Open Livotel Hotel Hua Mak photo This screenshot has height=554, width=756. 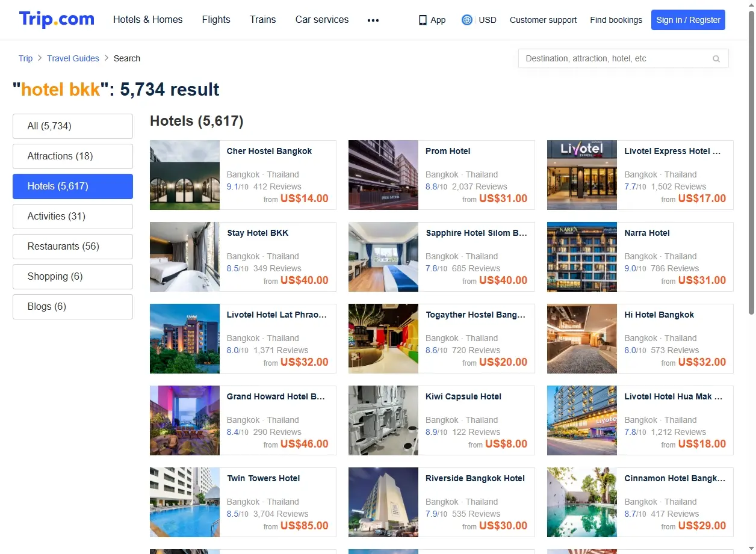pyautogui.click(x=582, y=420)
